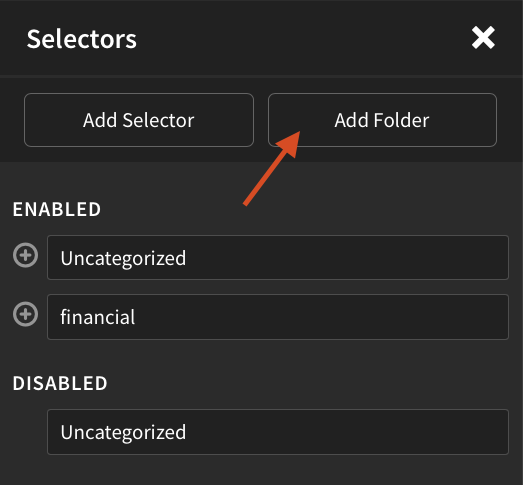This screenshot has width=523, height=485.
Task: Select the financial folder row
Action: [x=278, y=317]
